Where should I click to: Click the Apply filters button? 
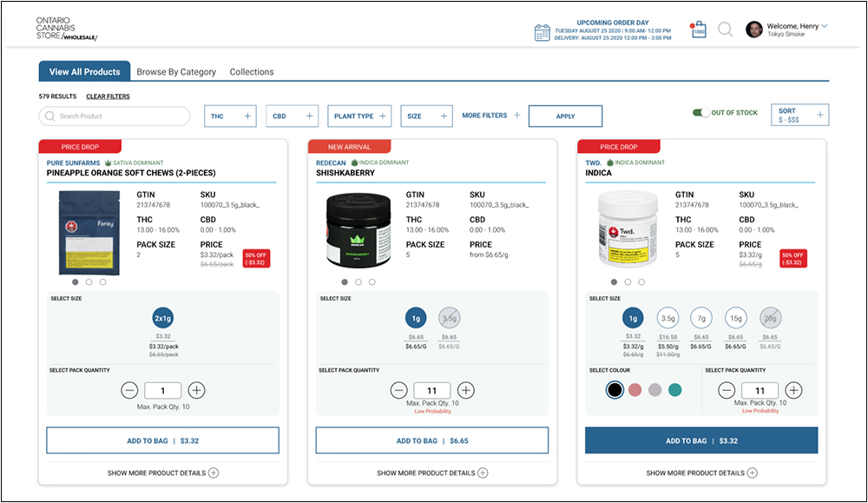point(565,116)
